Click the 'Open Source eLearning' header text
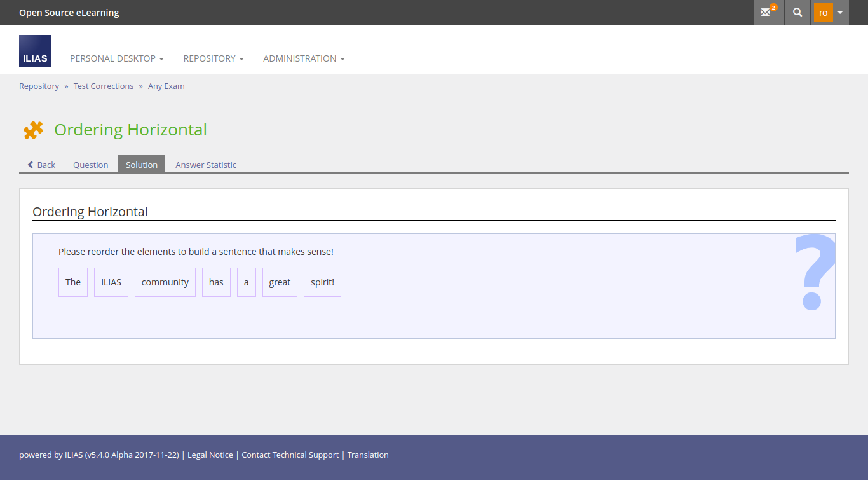 point(69,13)
